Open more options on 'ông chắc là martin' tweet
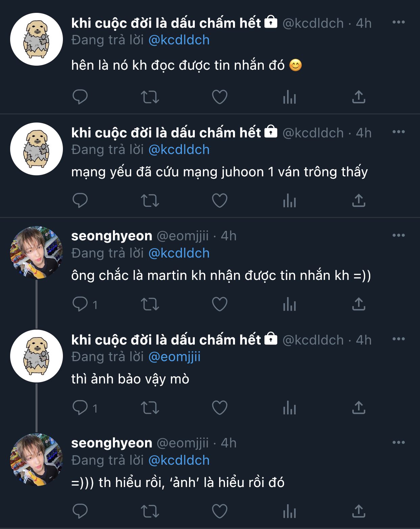This screenshot has height=529, width=420. (399, 236)
